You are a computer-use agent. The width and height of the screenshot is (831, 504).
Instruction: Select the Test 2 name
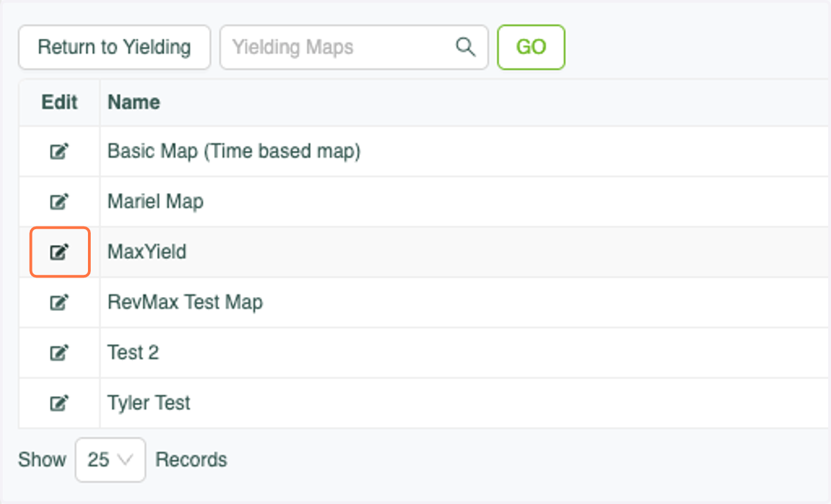coord(133,352)
